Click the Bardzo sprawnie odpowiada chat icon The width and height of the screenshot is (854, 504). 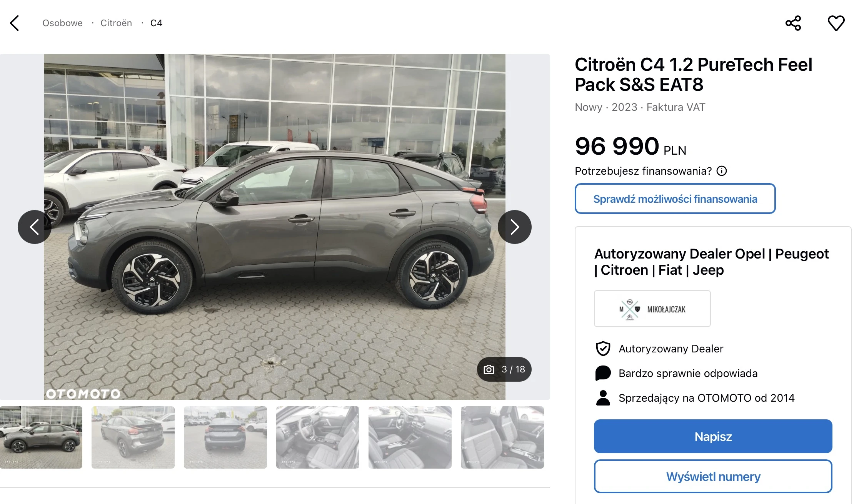pos(603,373)
